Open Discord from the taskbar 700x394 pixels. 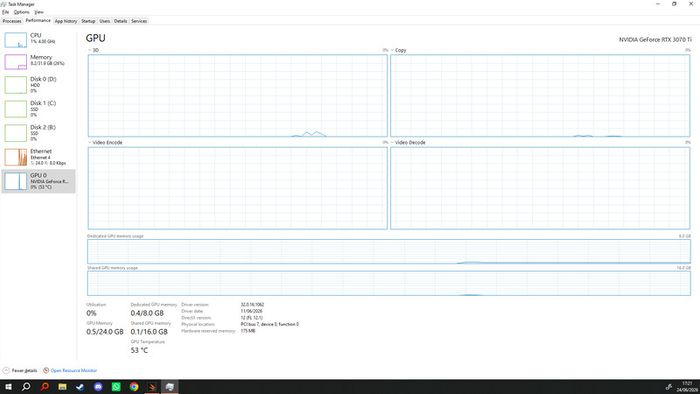coord(98,387)
